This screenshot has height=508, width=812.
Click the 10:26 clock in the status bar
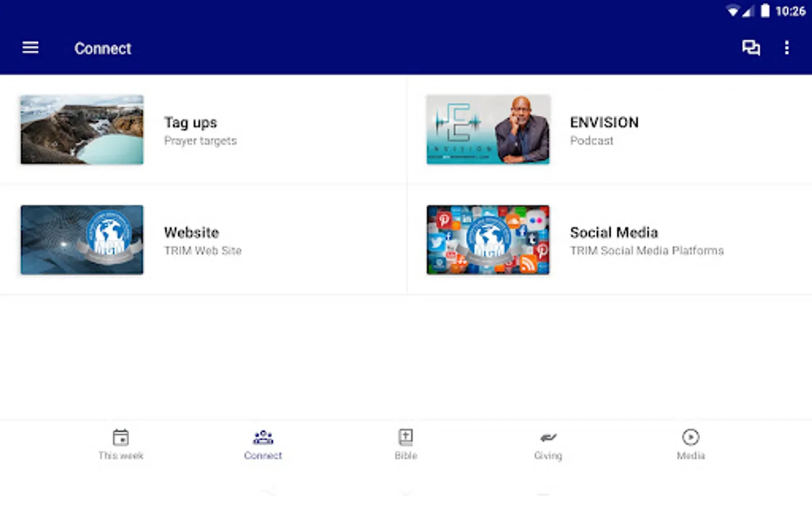coord(791,11)
